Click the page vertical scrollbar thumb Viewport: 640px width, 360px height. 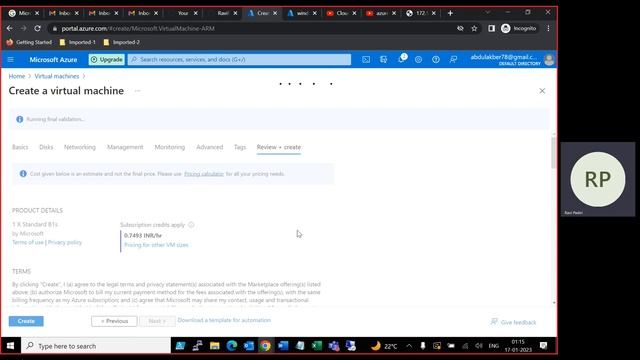553,153
